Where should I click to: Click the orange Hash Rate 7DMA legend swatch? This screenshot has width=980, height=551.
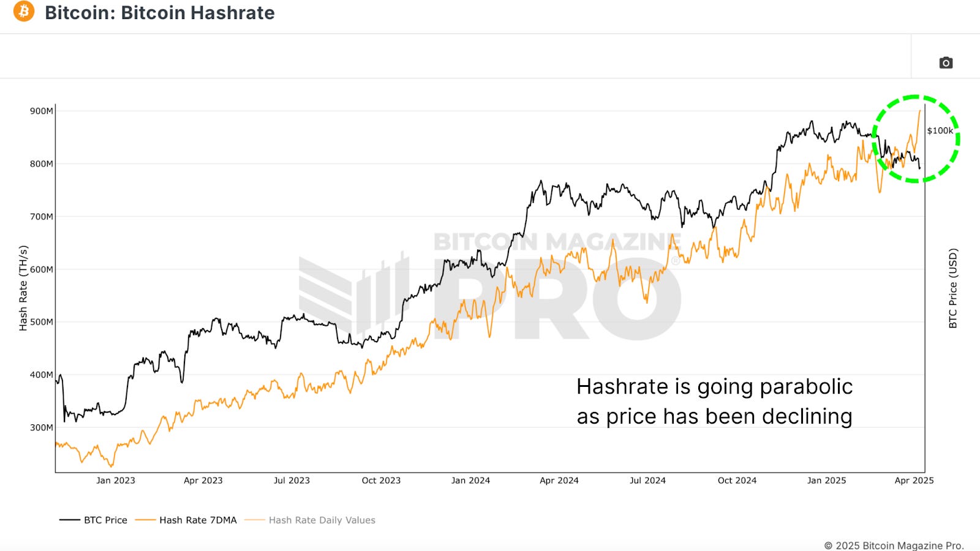pos(145,519)
